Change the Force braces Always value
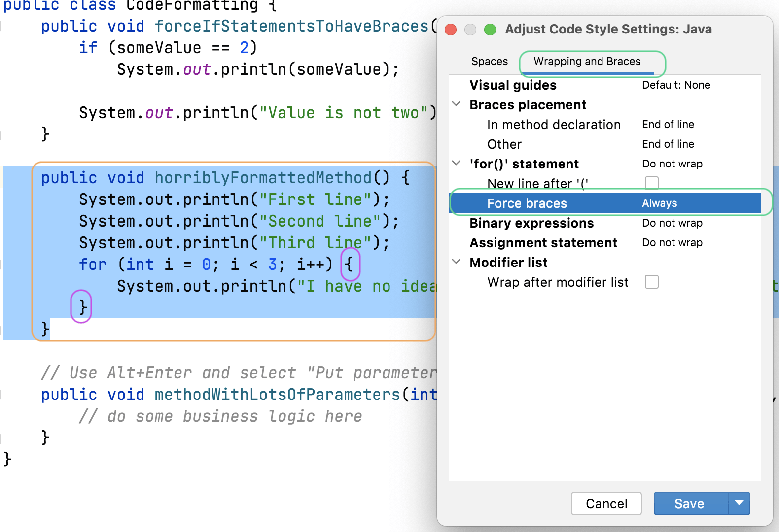The width and height of the screenshot is (779, 532). point(660,203)
